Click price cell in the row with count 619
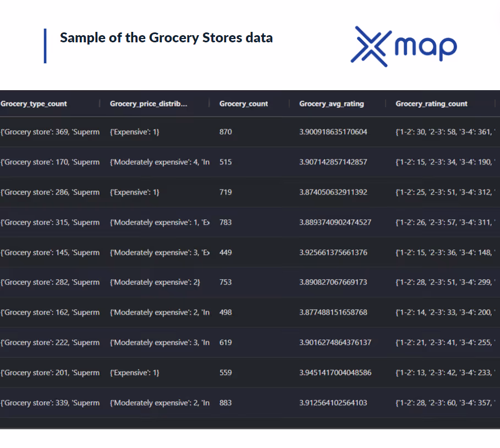500x448 pixels. pyautogui.click(x=160, y=342)
